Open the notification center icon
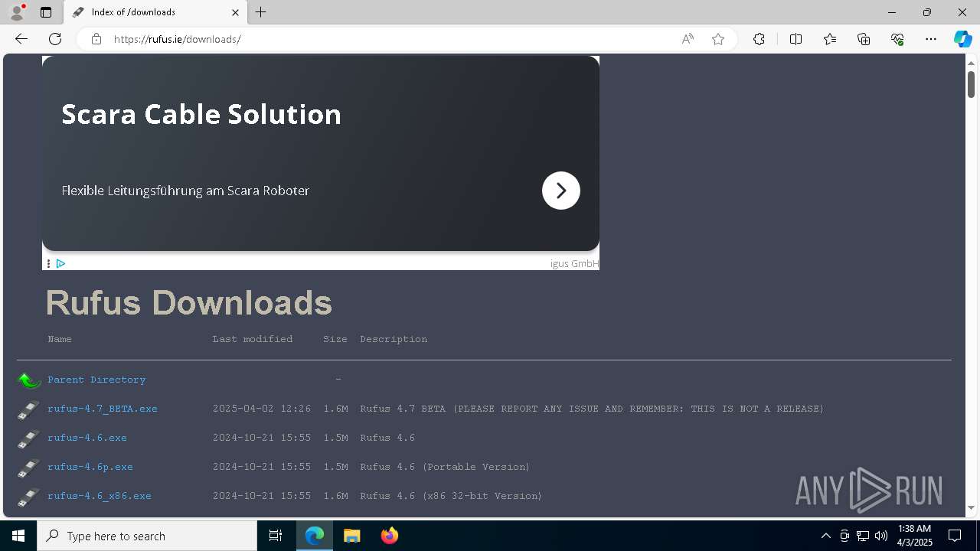The width and height of the screenshot is (980, 551). tap(955, 536)
